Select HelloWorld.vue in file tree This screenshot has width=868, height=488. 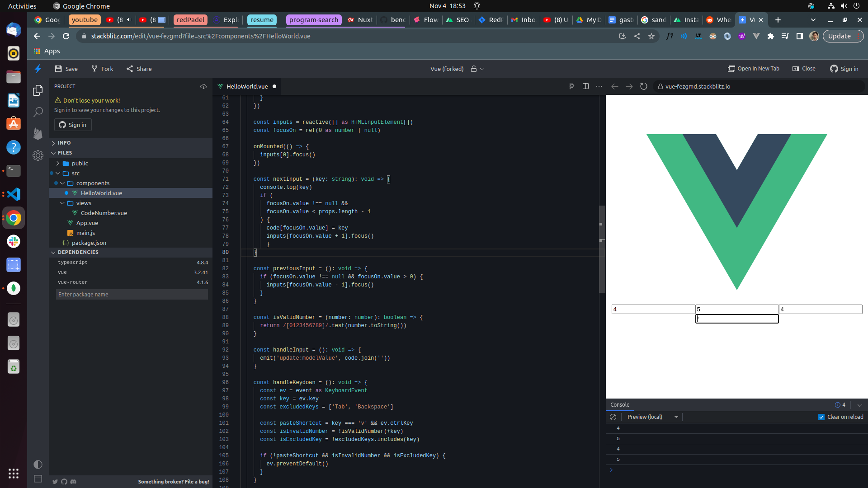[x=131, y=193]
